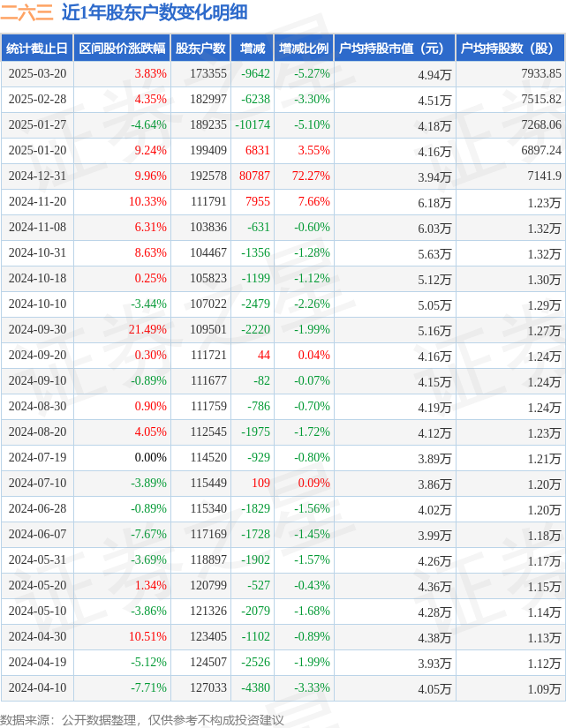Select the 2025-03-20 date cell
Viewport: 566px width, 728px height.
[x=37, y=73]
